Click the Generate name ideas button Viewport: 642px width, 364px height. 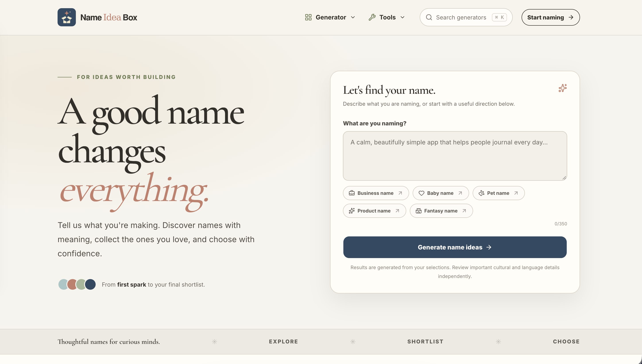[455, 247]
